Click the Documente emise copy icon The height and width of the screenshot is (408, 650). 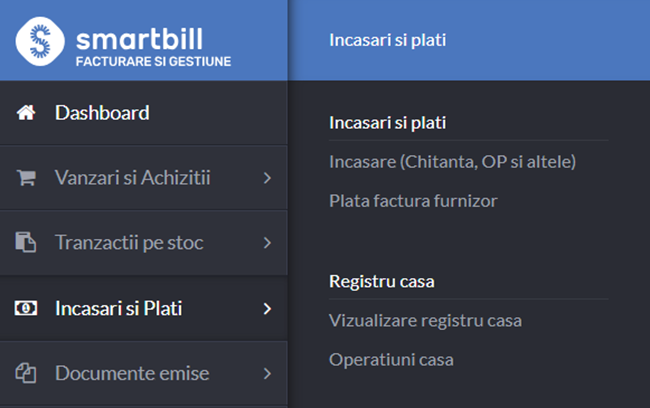click(x=26, y=373)
